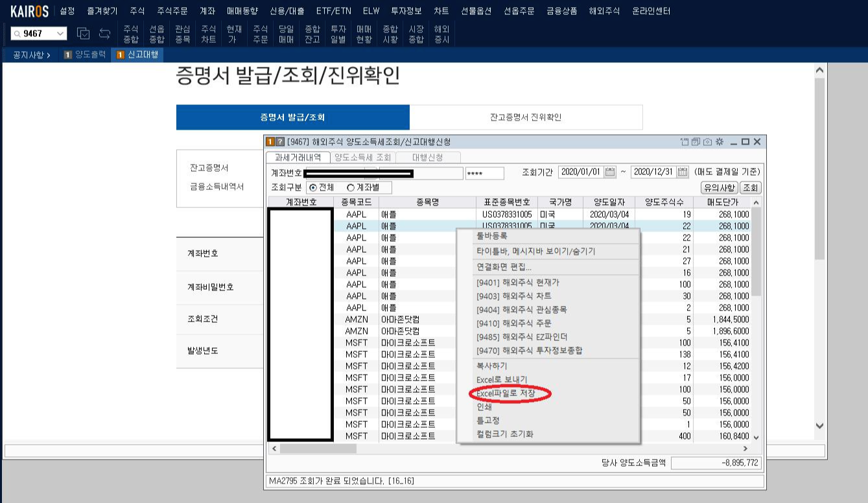The width and height of the screenshot is (868, 503).
Task: Click the KAIROS logo
Action: coord(29,11)
